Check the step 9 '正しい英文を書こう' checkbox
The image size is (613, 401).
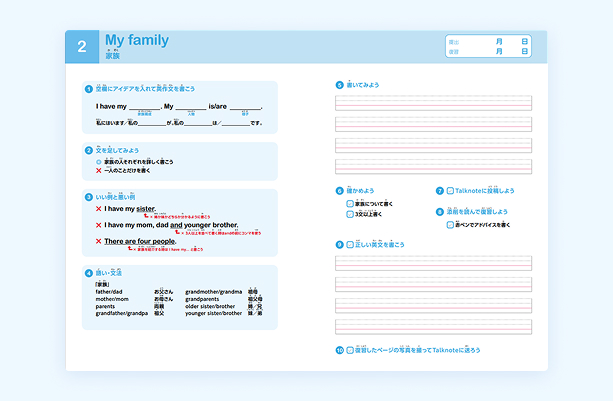tap(350, 244)
